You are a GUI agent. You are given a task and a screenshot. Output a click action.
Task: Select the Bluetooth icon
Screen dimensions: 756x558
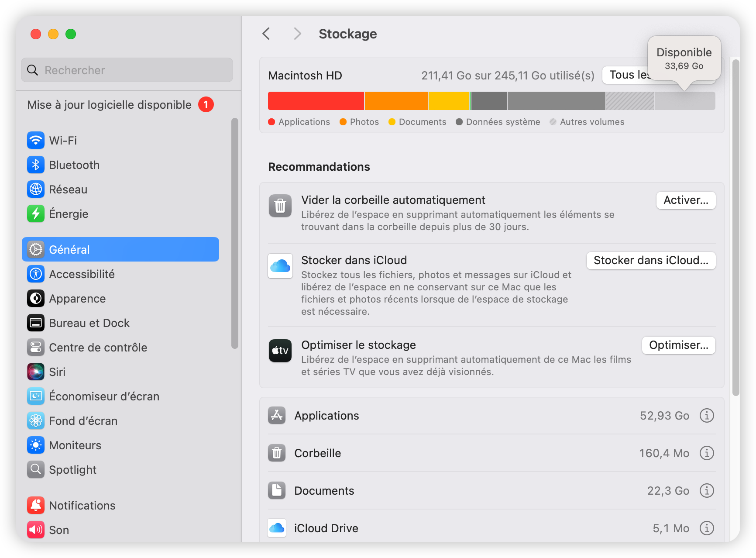point(36,165)
